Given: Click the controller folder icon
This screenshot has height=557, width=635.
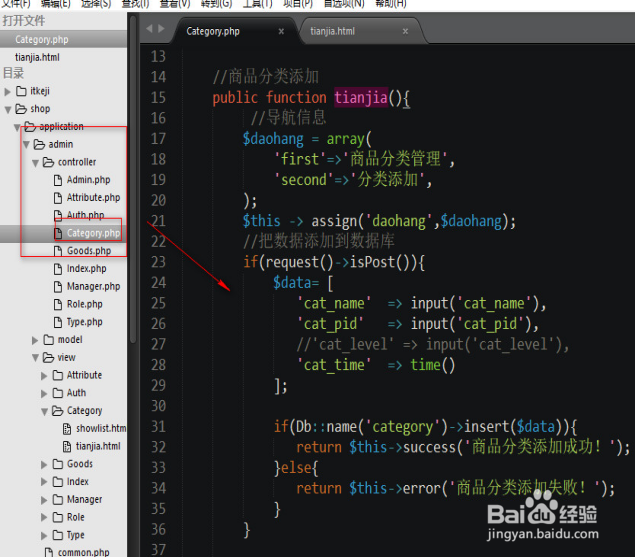Looking at the screenshot, I should (49, 162).
